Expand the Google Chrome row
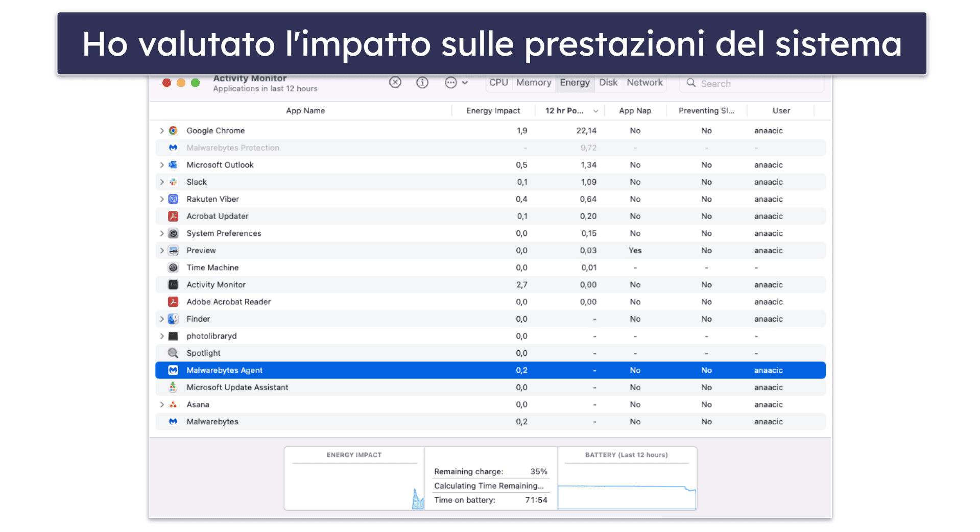The width and height of the screenshot is (980, 532). (162, 131)
